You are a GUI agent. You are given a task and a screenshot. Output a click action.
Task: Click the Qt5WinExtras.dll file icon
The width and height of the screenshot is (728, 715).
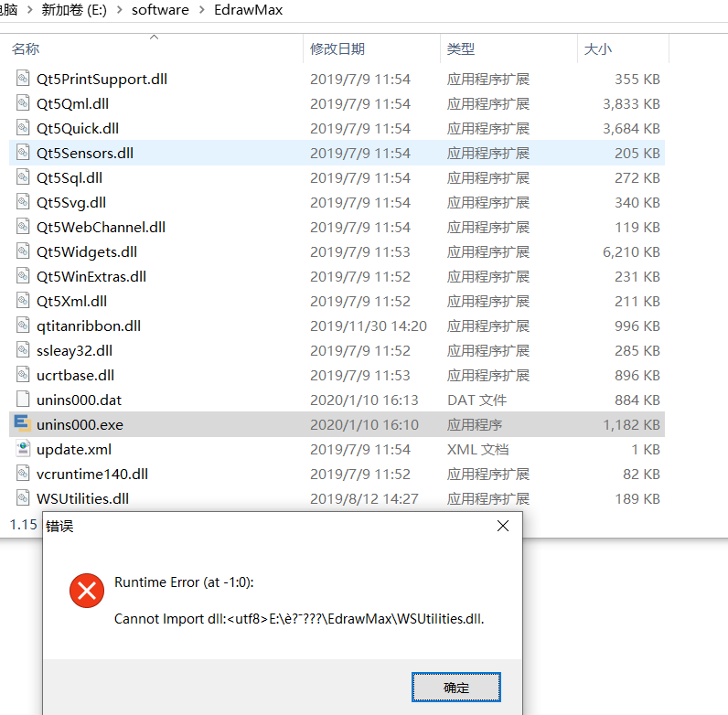click(23, 276)
